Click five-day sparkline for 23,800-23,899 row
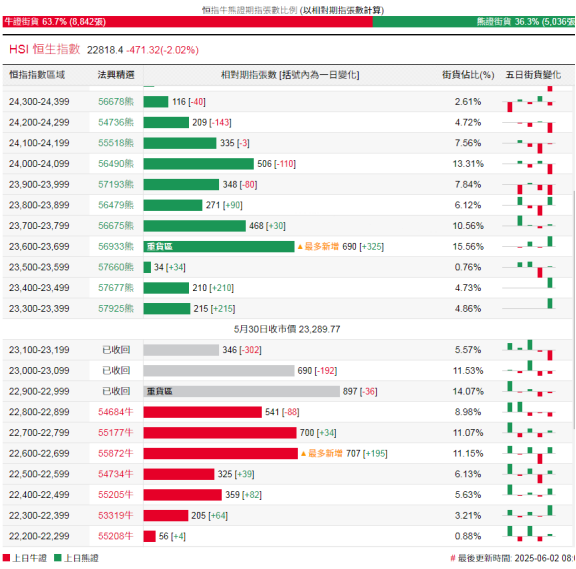Image resolution: width=576 pixels, height=569 pixels. [529, 205]
